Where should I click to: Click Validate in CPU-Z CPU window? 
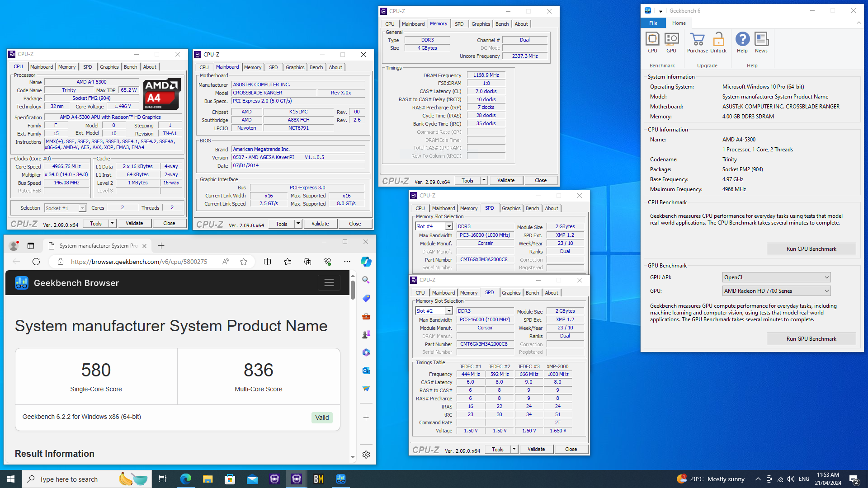134,223
